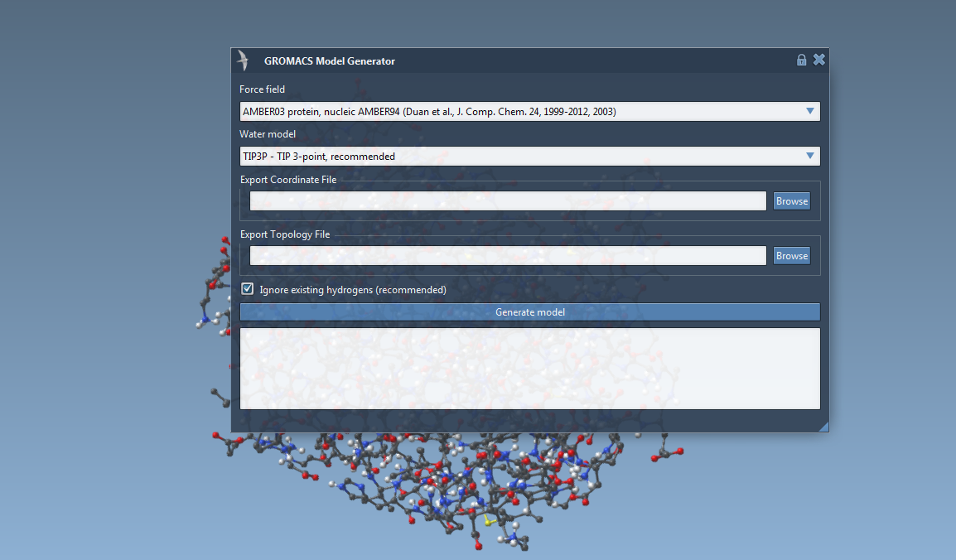Image resolution: width=956 pixels, height=560 pixels.
Task: Uncheck Ignore existing hydrogens checkbox
Action: [247, 289]
